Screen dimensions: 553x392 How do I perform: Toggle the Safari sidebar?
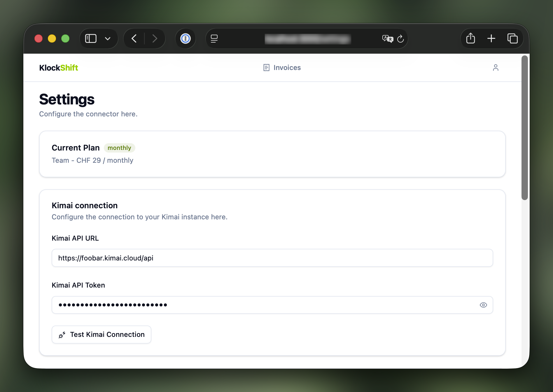90,38
